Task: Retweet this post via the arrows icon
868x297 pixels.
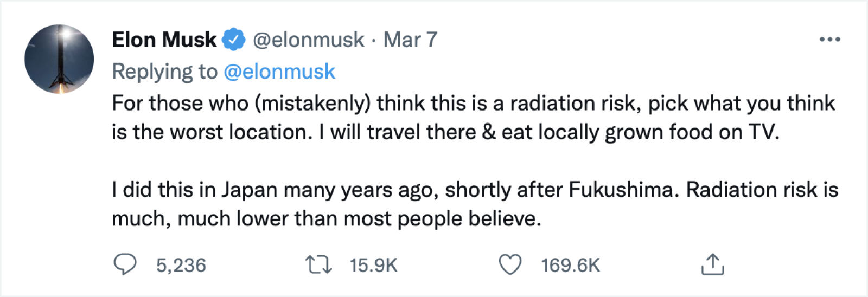Action: click(318, 265)
